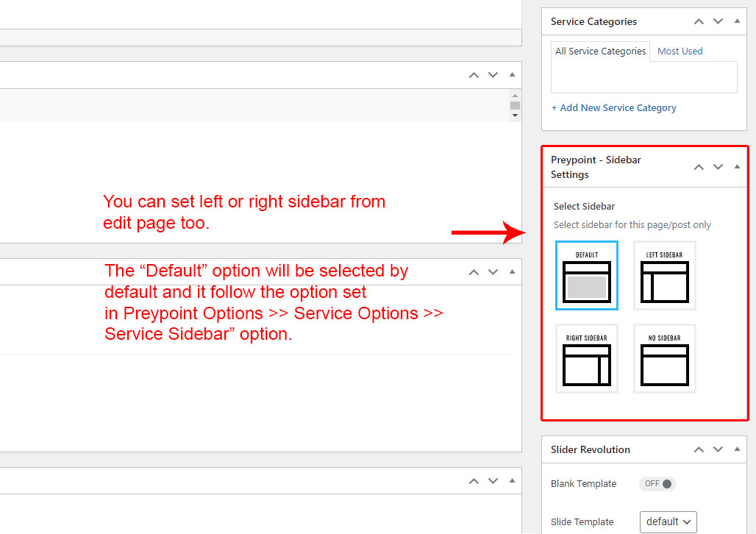Click the Service Categories panel title
The height and width of the screenshot is (534, 756).
click(593, 21)
